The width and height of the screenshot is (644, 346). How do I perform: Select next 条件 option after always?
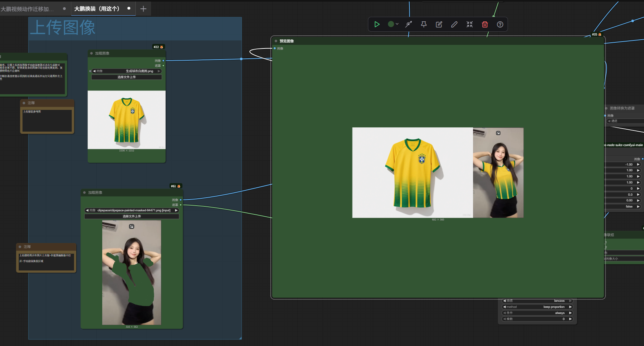[570, 313]
